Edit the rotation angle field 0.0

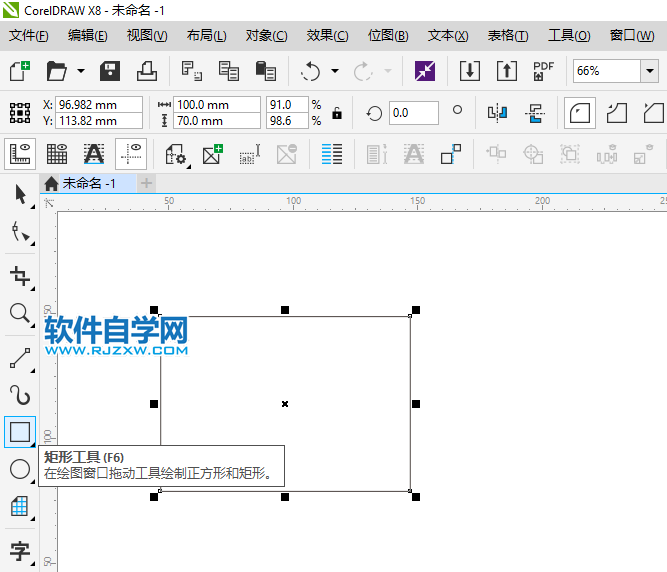tap(413, 113)
